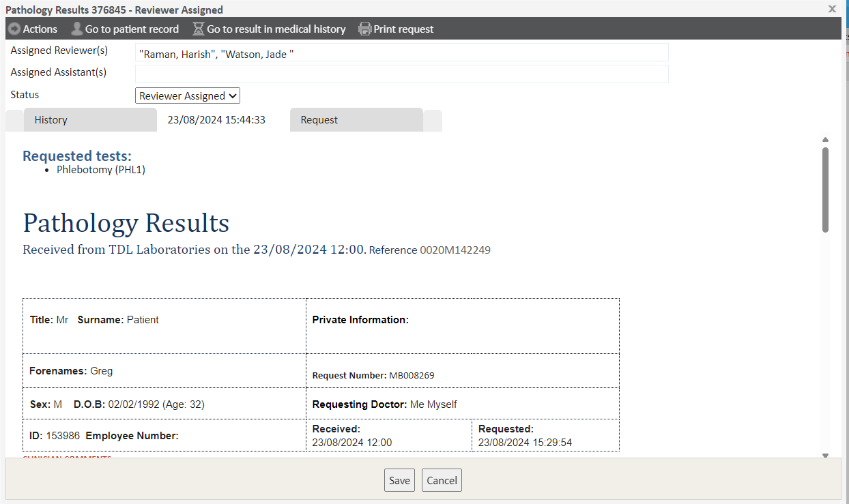Focus the Assigned Assistant(s) field
The image size is (849, 504).
pos(401,74)
